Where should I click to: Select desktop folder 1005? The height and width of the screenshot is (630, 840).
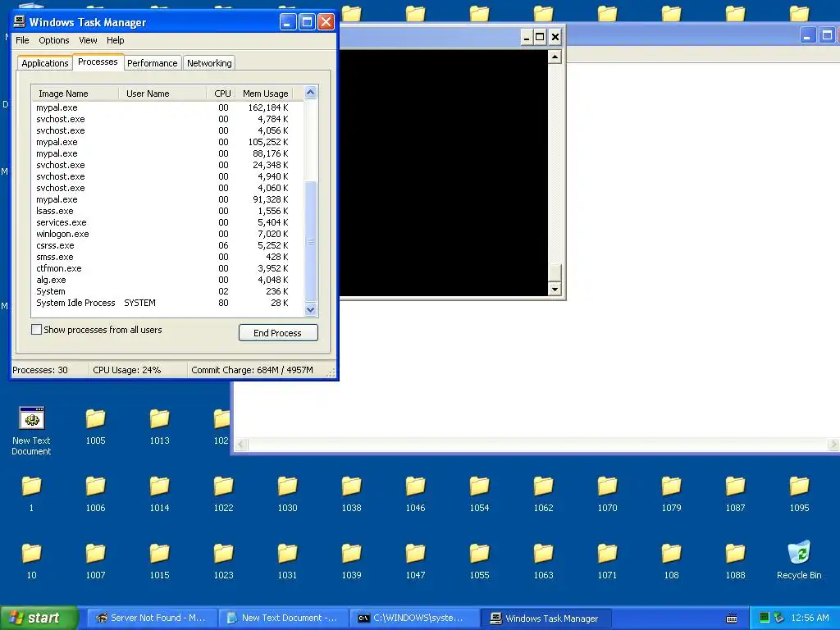(95, 427)
